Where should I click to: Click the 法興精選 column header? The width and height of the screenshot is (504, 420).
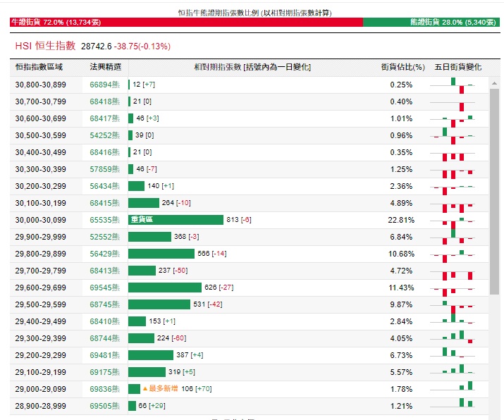[106, 67]
